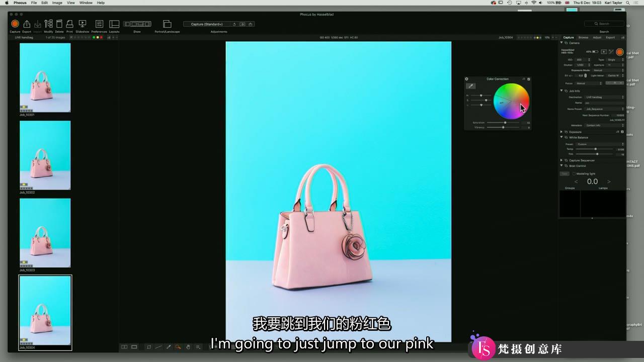This screenshot has height=362, width=644.
Task: Close the Color Correction floating panel
Action: point(466,79)
